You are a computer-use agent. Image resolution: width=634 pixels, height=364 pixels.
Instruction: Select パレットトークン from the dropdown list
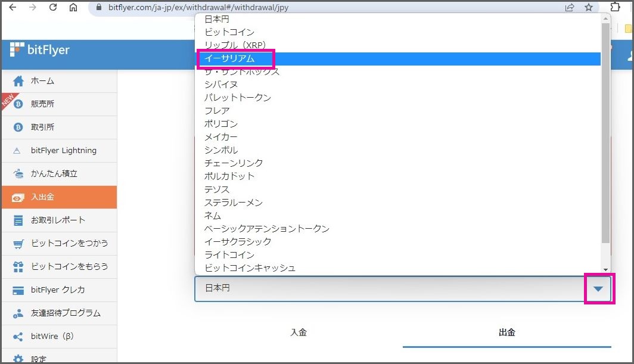(x=398, y=98)
